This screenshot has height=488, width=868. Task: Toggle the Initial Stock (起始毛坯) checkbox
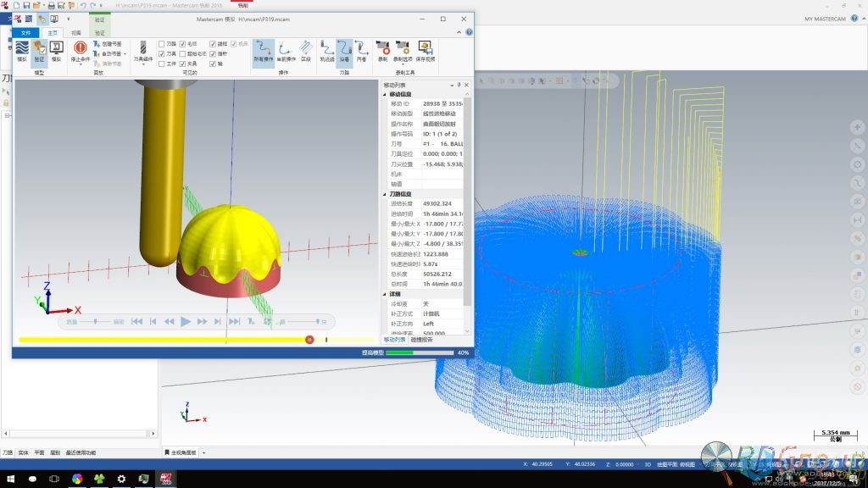(183, 53)
